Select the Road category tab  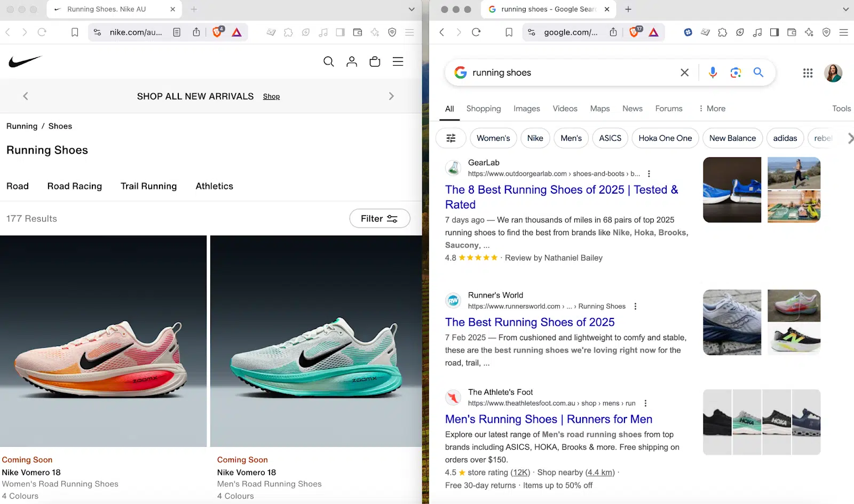(x=18, y=186)
